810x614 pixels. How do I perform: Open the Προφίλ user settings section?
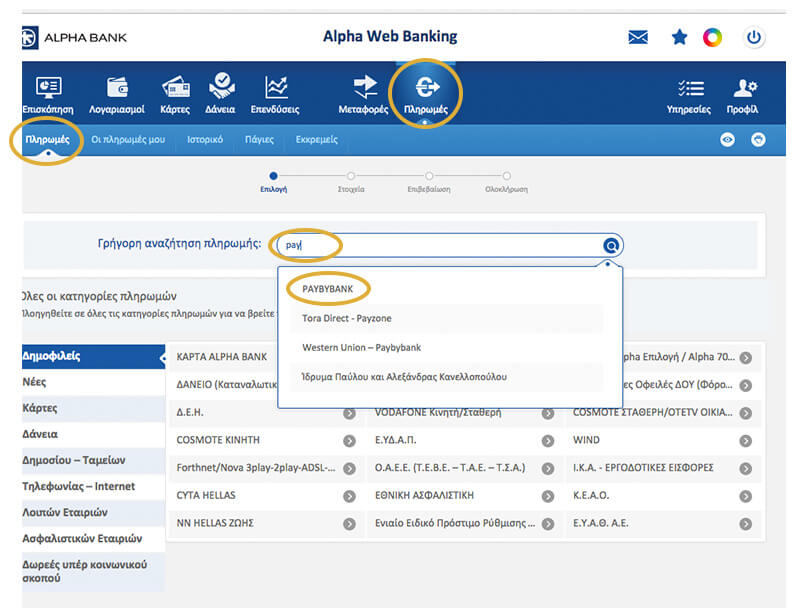click(x=742, y=96)
